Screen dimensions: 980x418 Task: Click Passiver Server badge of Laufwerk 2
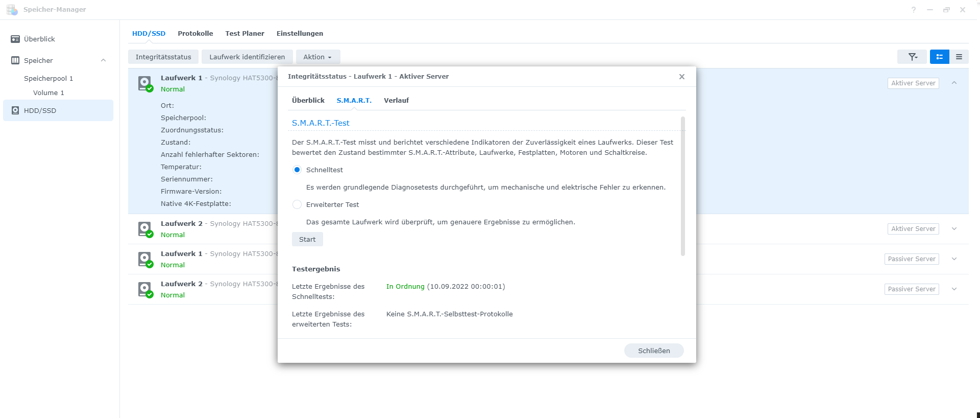tap(912, 289)
